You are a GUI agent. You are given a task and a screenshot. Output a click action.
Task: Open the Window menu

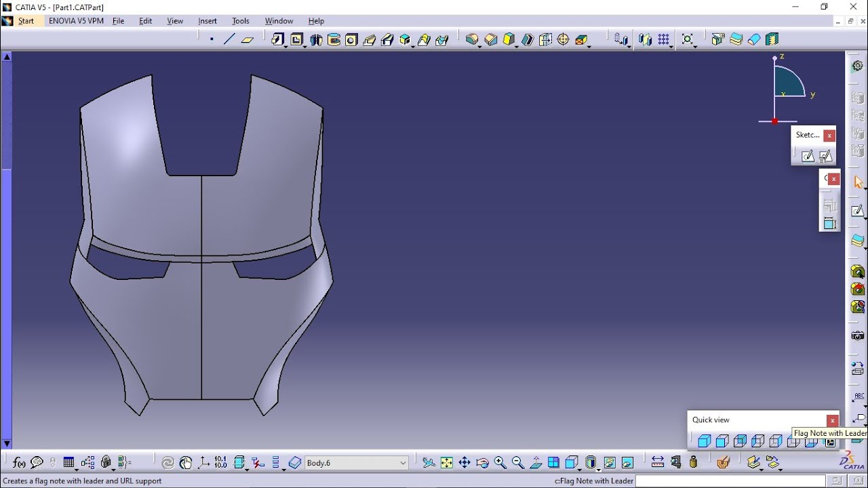coord(279,21)
